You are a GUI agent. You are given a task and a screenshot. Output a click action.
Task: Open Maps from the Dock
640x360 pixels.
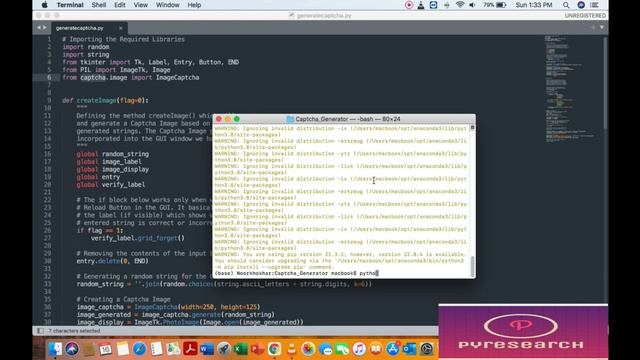[x=173, y=349]
